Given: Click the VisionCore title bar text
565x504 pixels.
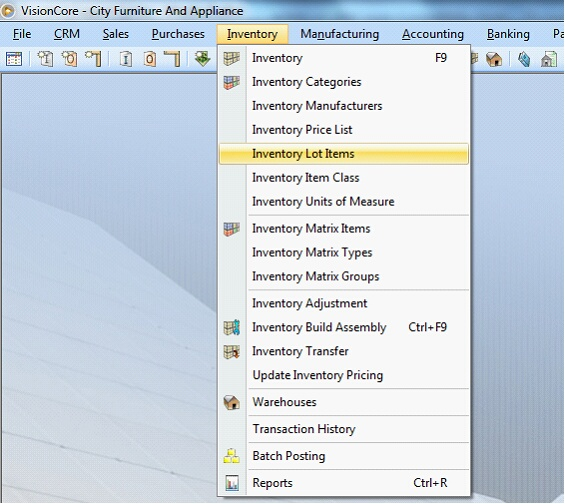Looking at the screenshot, I should (132, 11).
